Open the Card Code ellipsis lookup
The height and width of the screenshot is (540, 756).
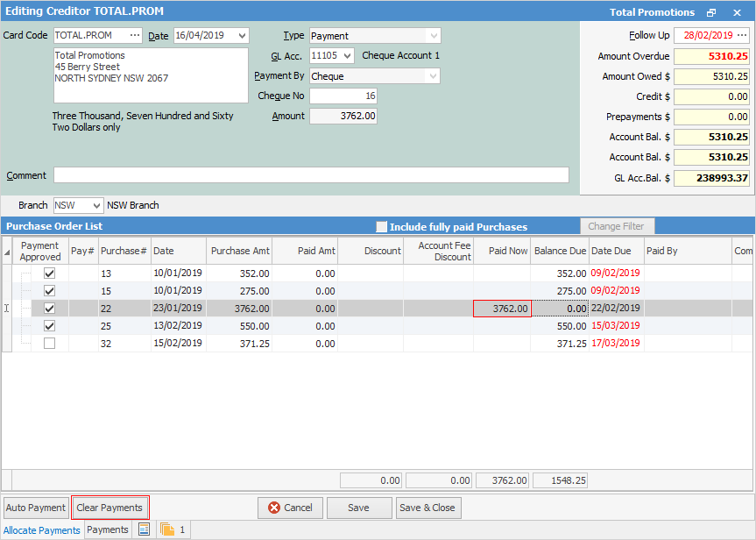click(x=134, y=36)
